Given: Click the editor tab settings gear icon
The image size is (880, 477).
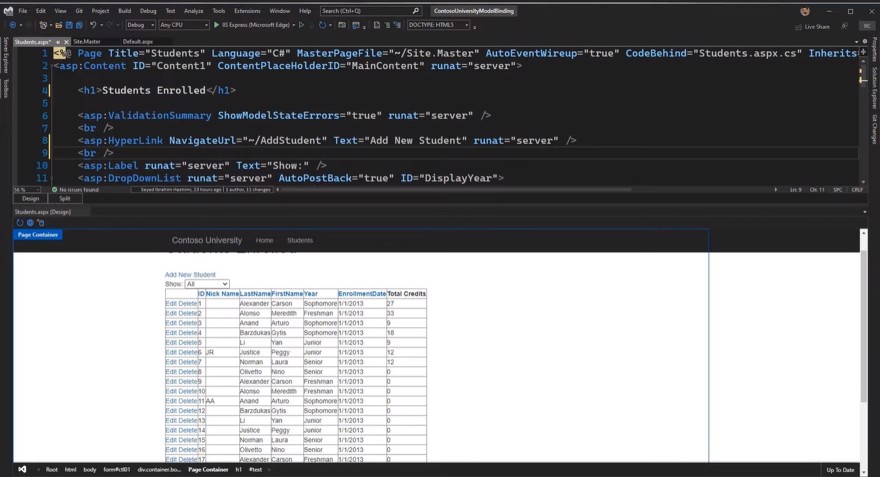Looking at the screenshot, I should [x=865, y=42].
